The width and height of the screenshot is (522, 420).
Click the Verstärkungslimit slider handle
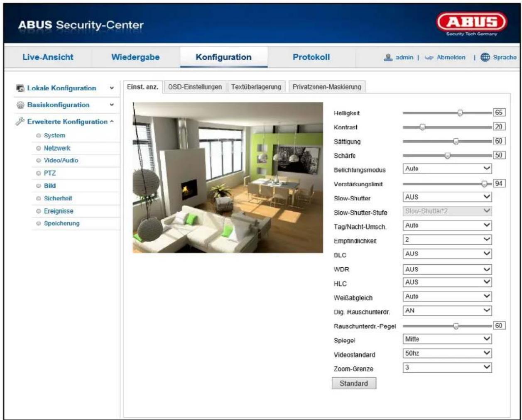click(484, 184)
